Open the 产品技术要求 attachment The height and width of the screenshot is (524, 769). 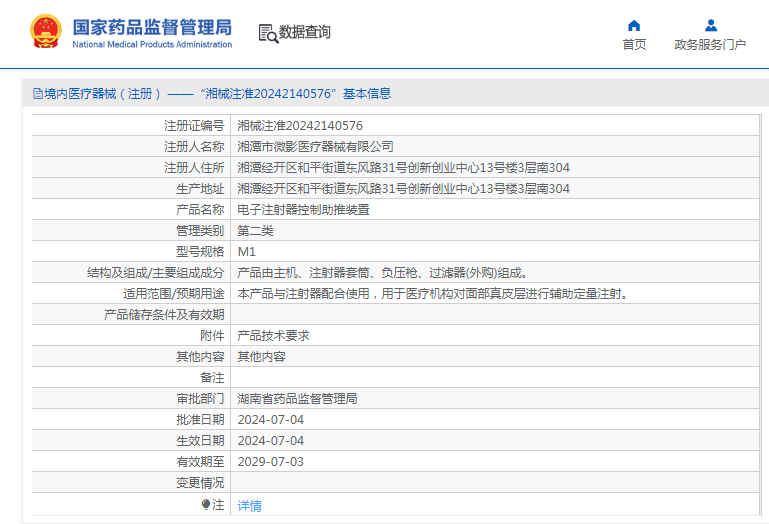pos(274,336)
